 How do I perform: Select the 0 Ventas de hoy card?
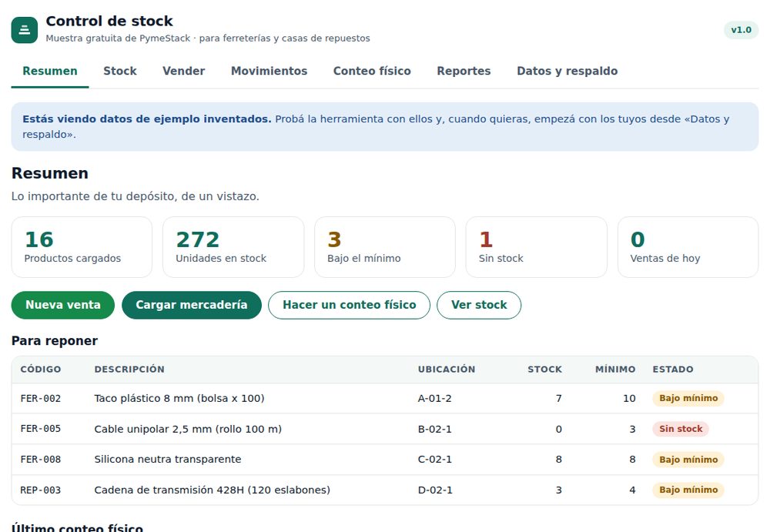(688, 247)
